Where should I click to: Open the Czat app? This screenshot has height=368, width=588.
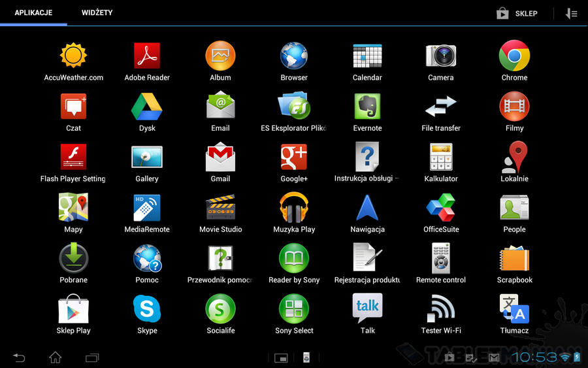pos(73,106)
